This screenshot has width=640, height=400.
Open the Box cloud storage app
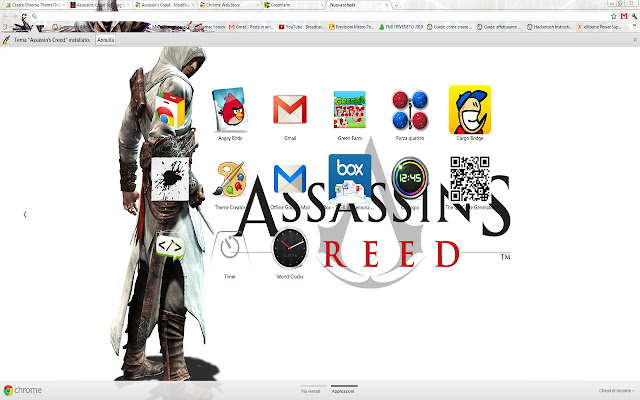[350, 178]
